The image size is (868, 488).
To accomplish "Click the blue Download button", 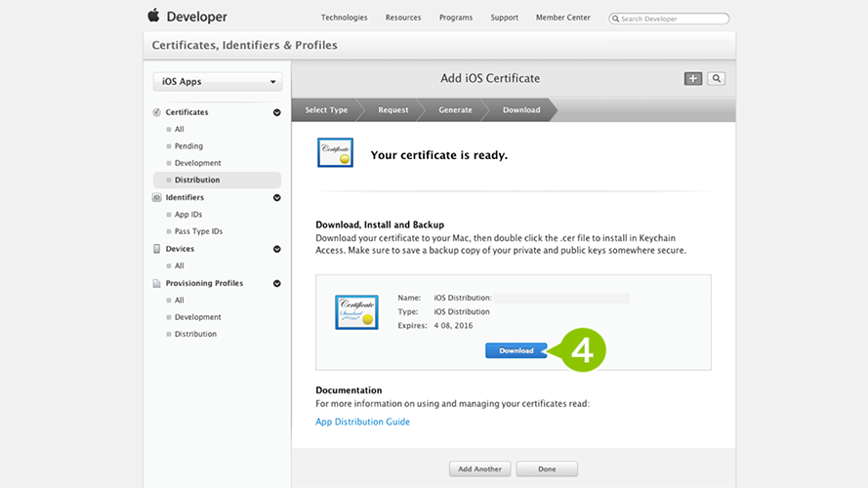I will tap(516, 350).
